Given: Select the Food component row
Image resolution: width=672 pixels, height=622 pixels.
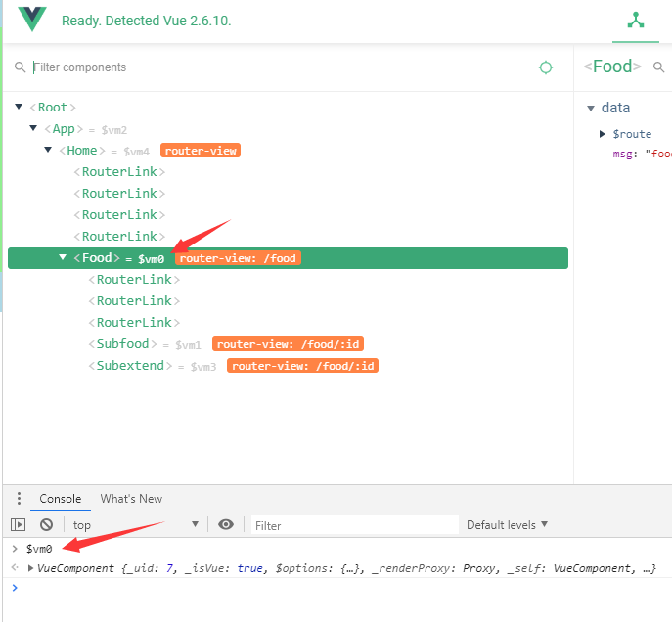Looking at the screenshot, I should (x=288, y=258).
